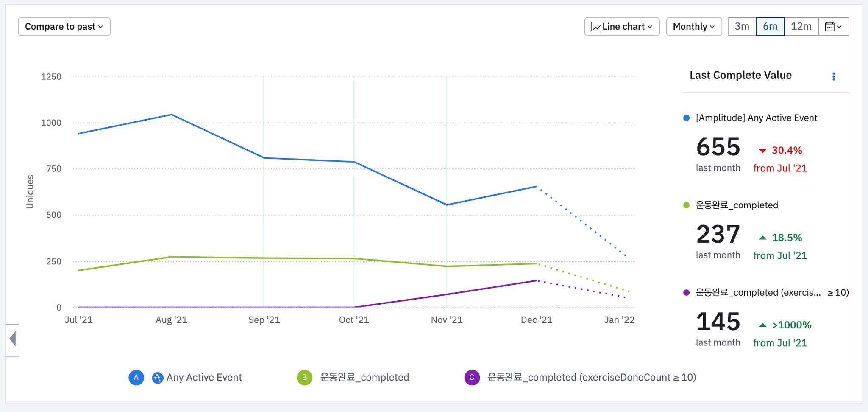Open the calendar date range picker
868x412 pixels.
point(833,27)
